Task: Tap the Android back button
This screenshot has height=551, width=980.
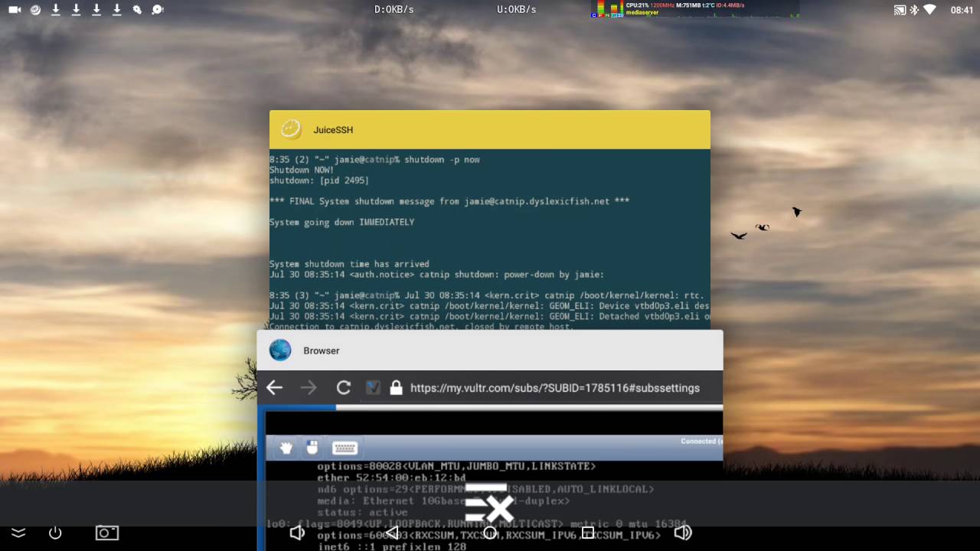Action: pos(392,533)
